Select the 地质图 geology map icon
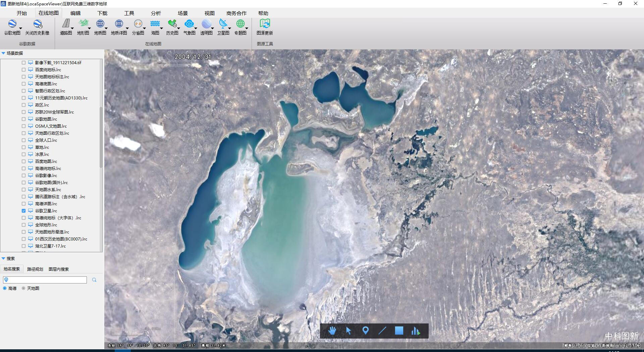 100,24
